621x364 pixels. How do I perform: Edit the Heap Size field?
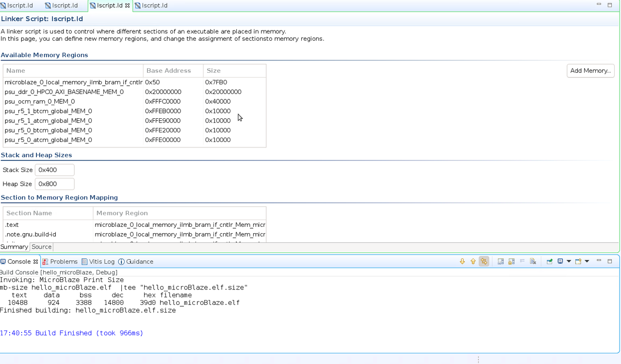point(54,184)
